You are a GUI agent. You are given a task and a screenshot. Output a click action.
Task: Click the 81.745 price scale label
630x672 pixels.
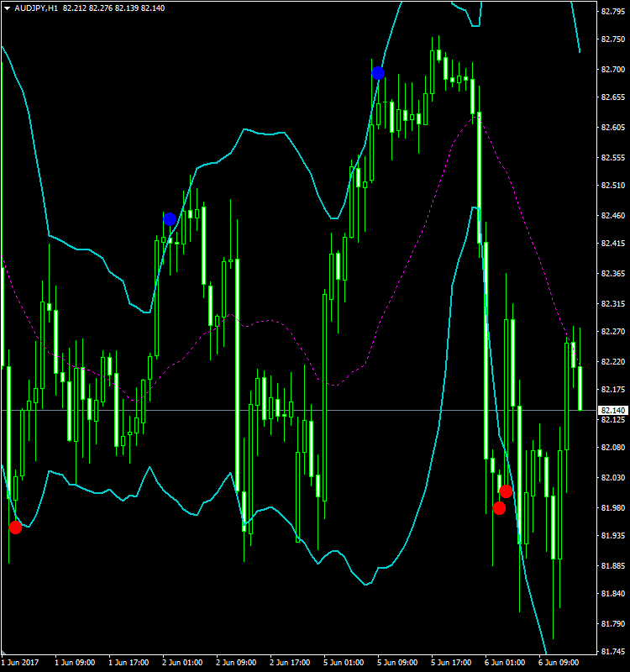click(613, 652)
